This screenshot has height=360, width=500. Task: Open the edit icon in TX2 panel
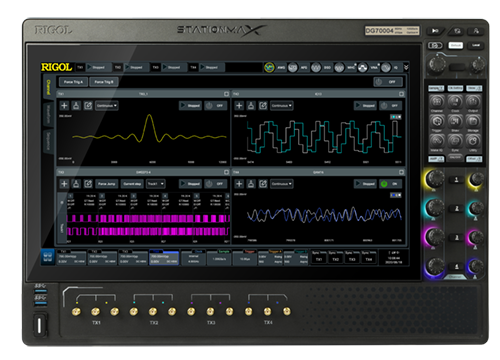[x=263, y=106]
